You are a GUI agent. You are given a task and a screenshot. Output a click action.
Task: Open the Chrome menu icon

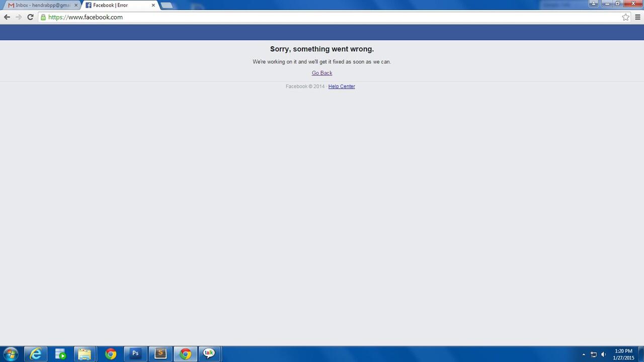tap(637, 17)
